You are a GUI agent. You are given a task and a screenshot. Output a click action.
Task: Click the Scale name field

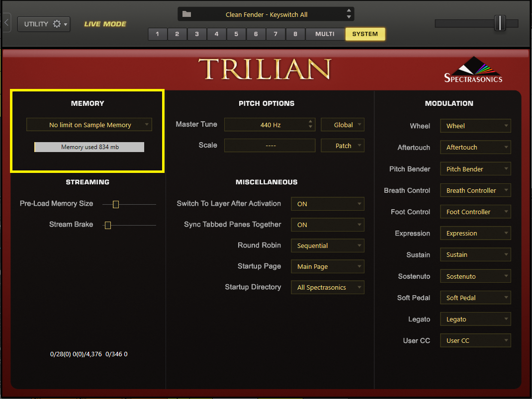coord(270,146)
